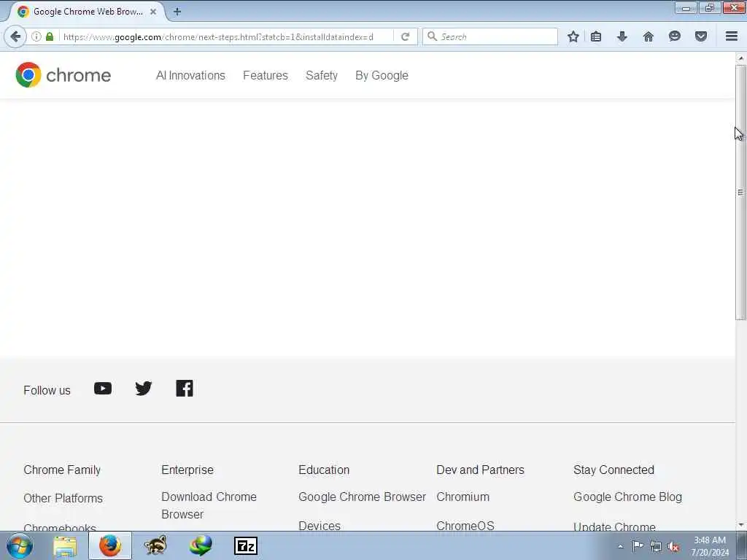Open the downloads arrow icon
747x560 pixels.
pyautogui.click(x=622, y=36)
